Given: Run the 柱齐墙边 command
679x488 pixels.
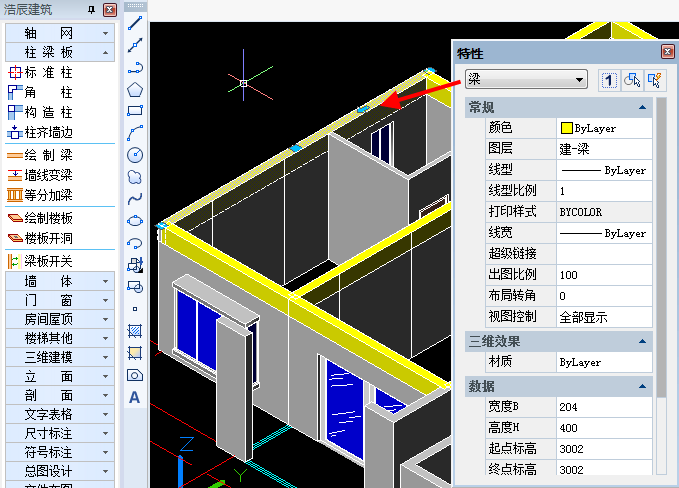Looking at the screenshot, I should click(x=40, y=133).
